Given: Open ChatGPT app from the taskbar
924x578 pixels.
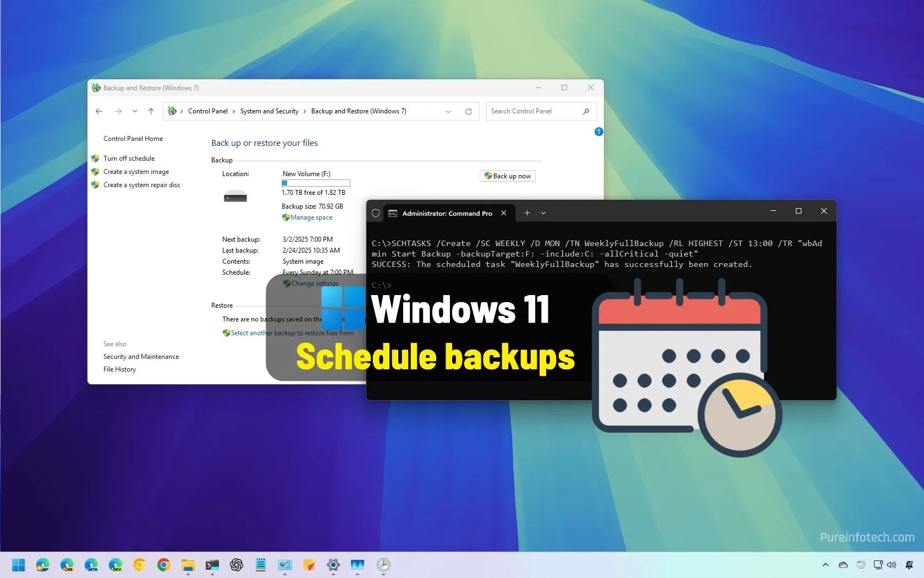Looking at the screenshot, I should 237,565.
